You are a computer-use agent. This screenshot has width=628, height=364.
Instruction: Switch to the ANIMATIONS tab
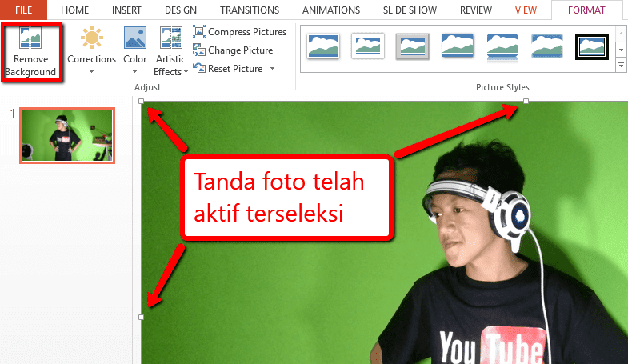(331, 10)
